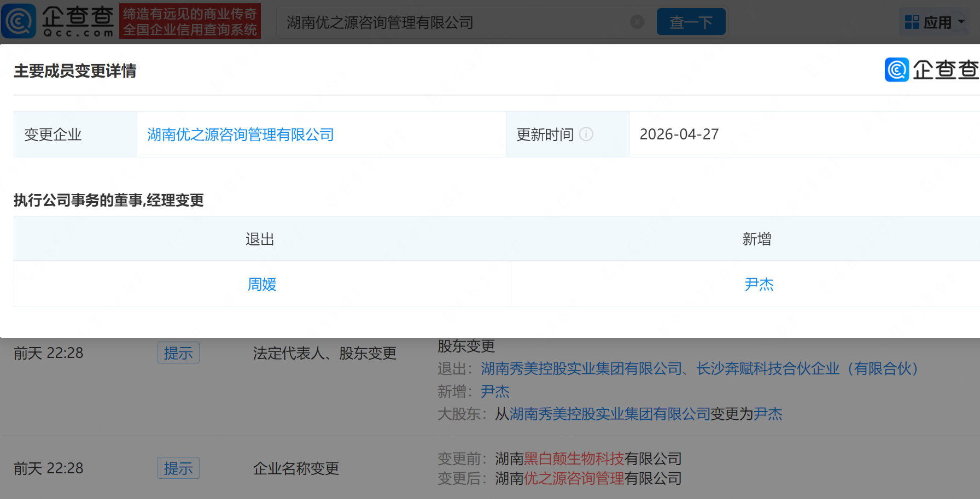
Task: Open the 湖南秀美控股实业集团有限公司 link in the 大股东 line
Action: point(610,414)
